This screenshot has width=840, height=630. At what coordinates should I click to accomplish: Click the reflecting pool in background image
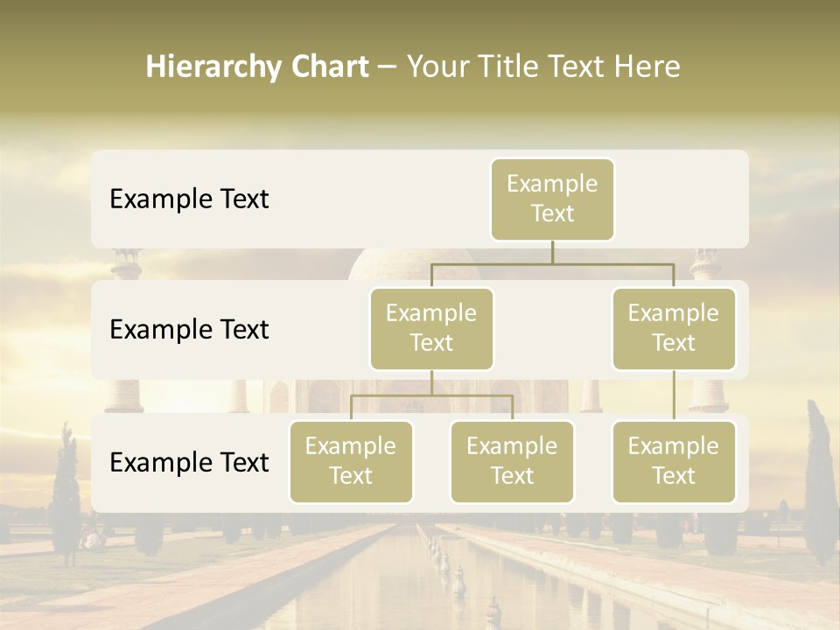click(x=490, y=577)
